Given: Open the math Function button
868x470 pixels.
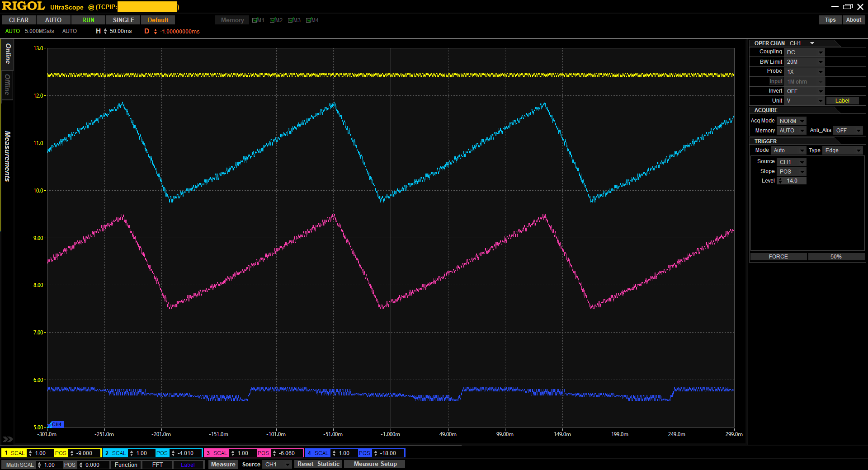Looking at the screenshot, I should click(x=126, y=465).
